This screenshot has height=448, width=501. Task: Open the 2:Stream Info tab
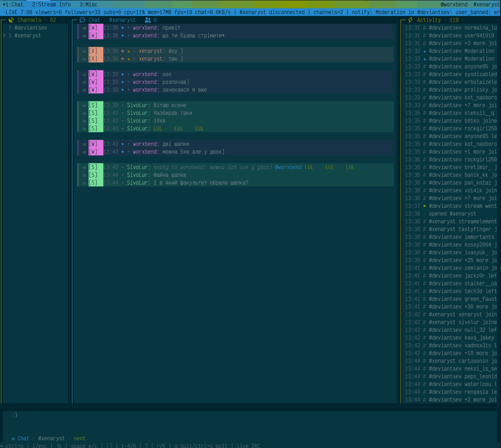51,4
